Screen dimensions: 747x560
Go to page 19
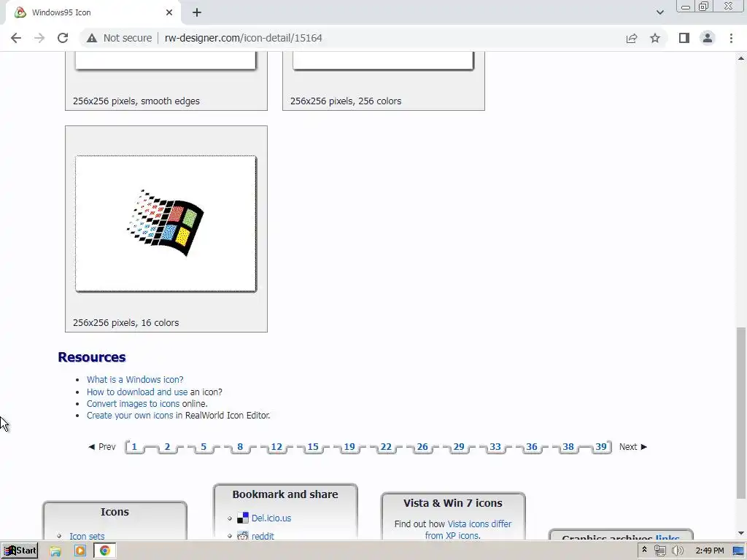(349, 447)
